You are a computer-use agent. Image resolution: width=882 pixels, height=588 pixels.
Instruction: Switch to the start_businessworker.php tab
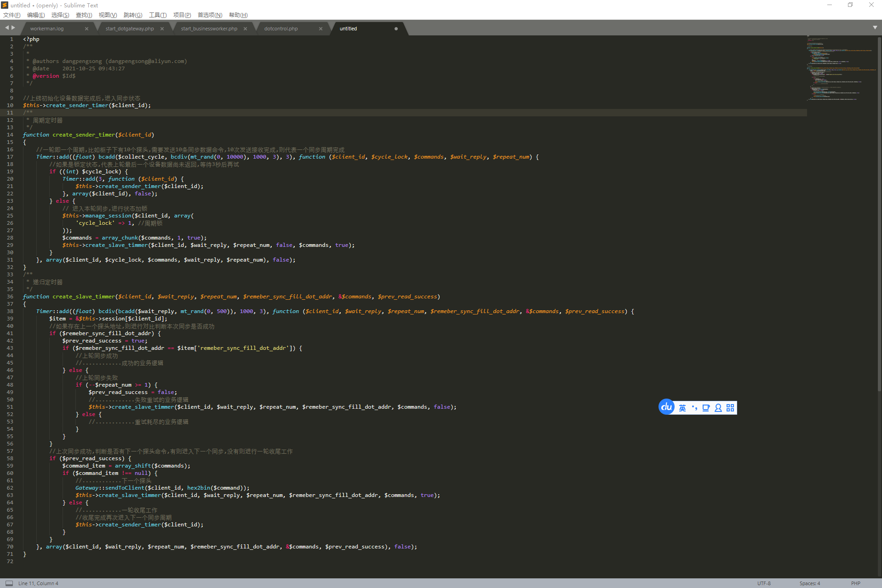[209, 29]
